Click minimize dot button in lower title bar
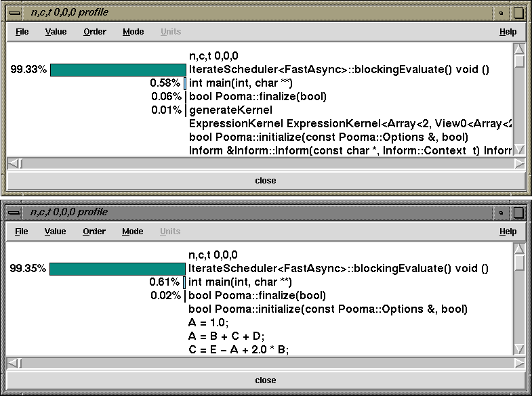The height and width of the screenshot is (396, 532). click(501, 213)
